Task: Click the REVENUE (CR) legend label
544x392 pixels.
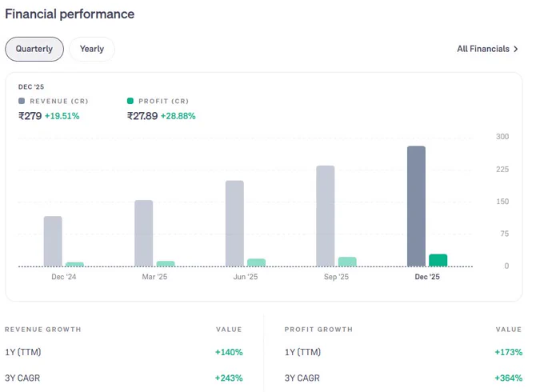Action: point(59,101)
